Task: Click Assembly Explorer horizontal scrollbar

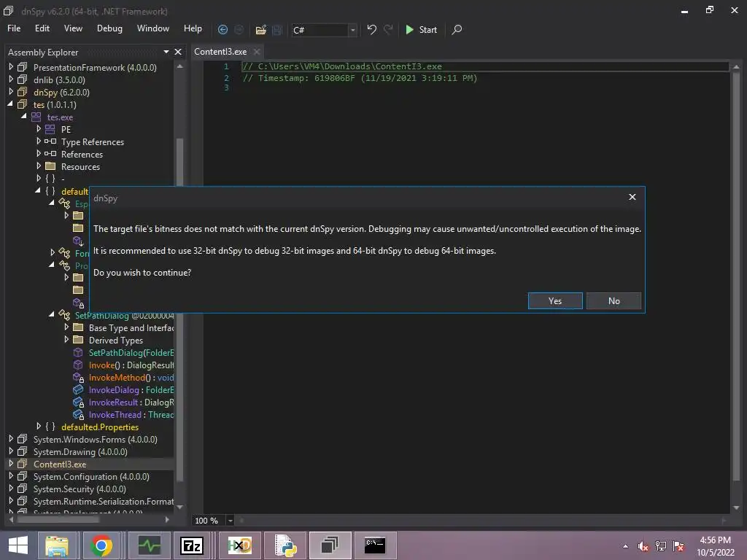Action: click(x=58, y=519)
